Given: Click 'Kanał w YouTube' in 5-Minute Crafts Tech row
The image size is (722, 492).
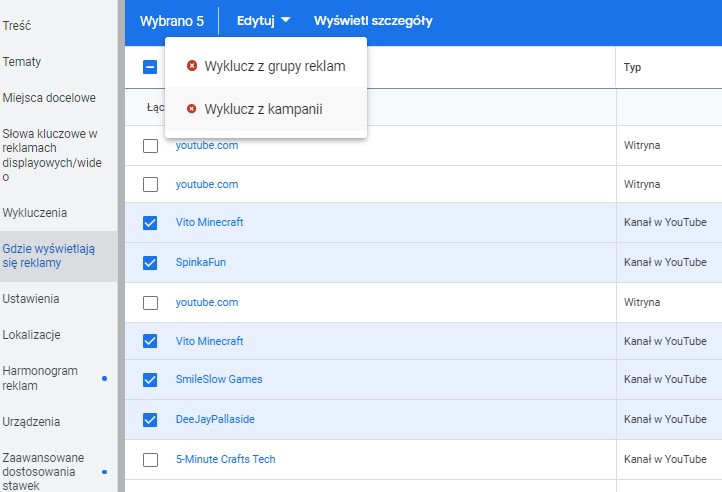Looking at the screenshot, I should click(x=665, y=459).
